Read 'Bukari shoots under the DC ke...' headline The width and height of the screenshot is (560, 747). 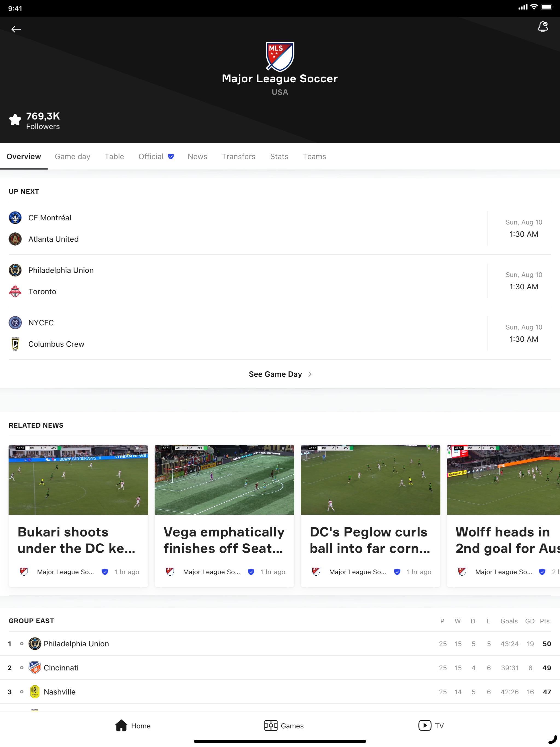point(76,540)
